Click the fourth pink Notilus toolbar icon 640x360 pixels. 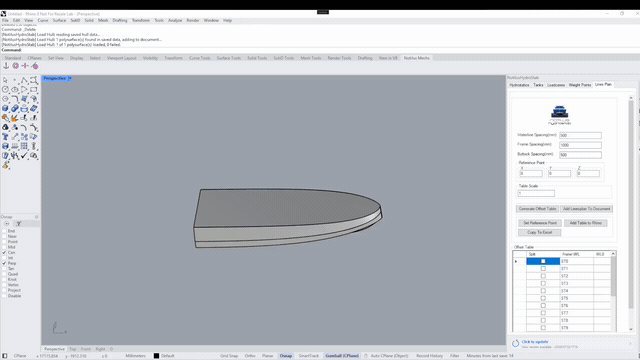[x=35, y=66]
